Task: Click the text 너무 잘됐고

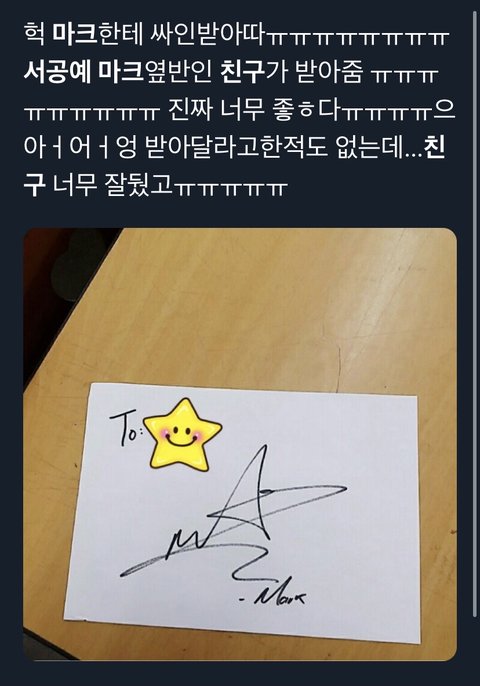Action: [112, 186]
